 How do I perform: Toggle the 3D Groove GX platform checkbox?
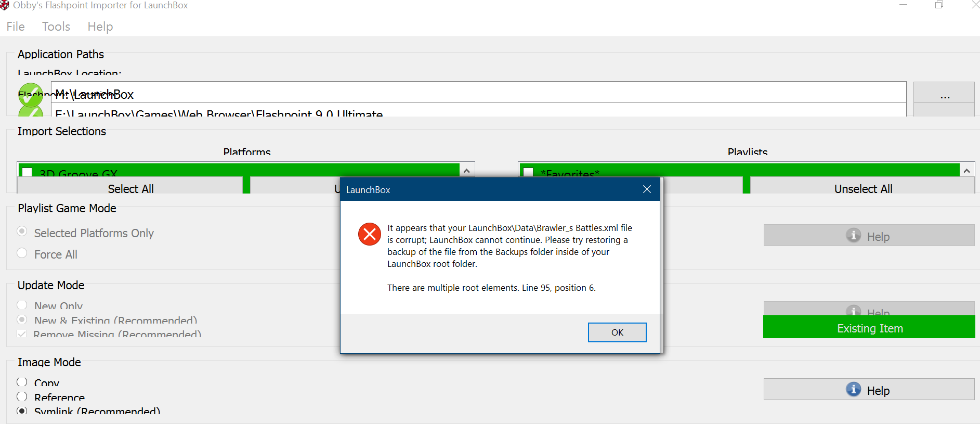(x=28, y=172)
